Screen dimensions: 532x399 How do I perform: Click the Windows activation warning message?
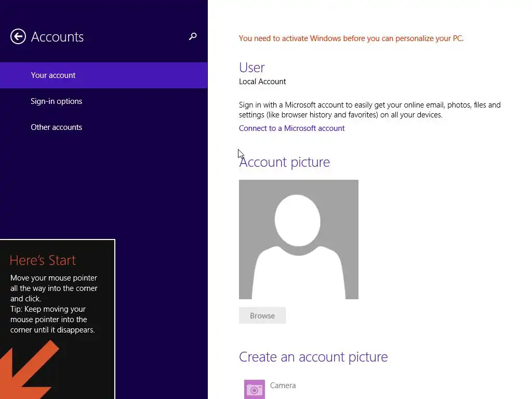(x=351, y=38)
